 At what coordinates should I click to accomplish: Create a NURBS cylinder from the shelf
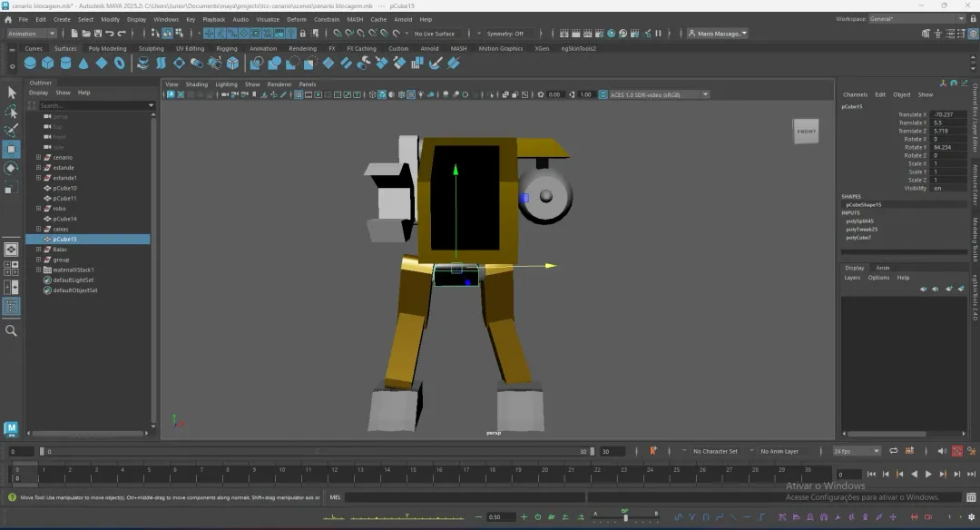point(65,64)
